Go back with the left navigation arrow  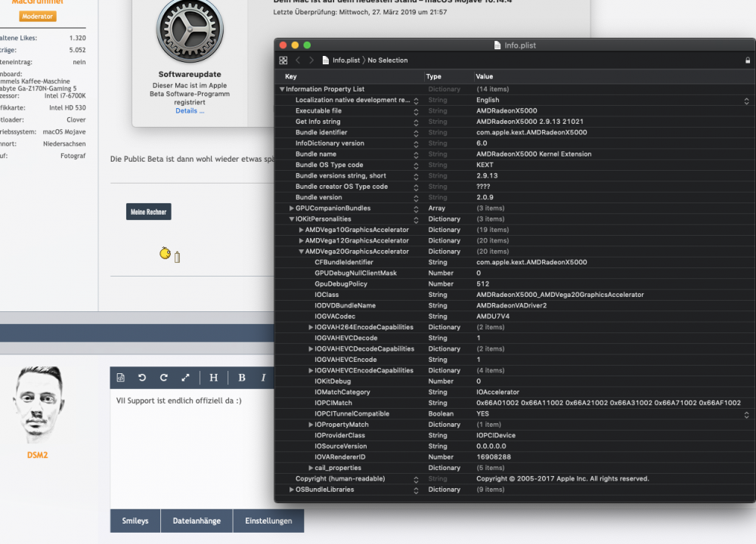tap(298, 60)
